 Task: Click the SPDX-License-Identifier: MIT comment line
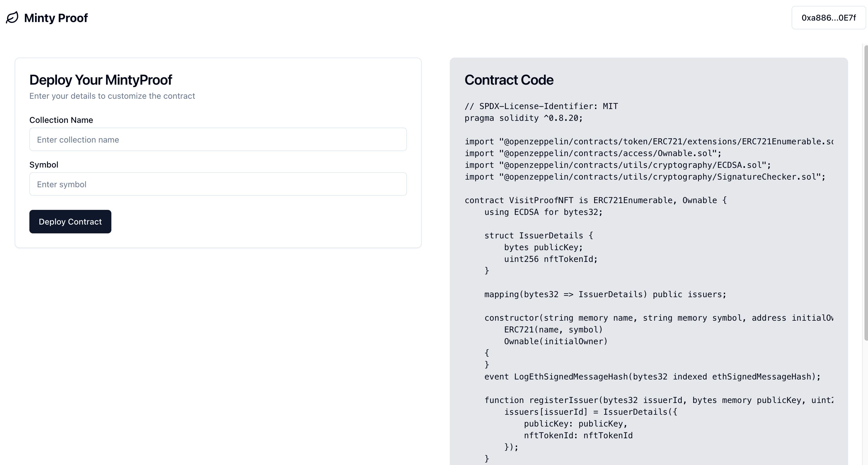click(541, 106)
